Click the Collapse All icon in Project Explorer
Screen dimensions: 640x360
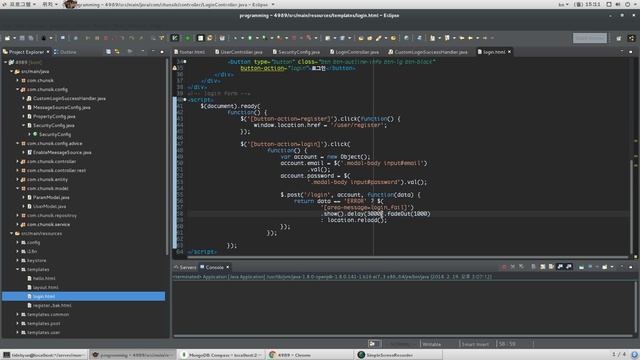(x=109, y=52)
